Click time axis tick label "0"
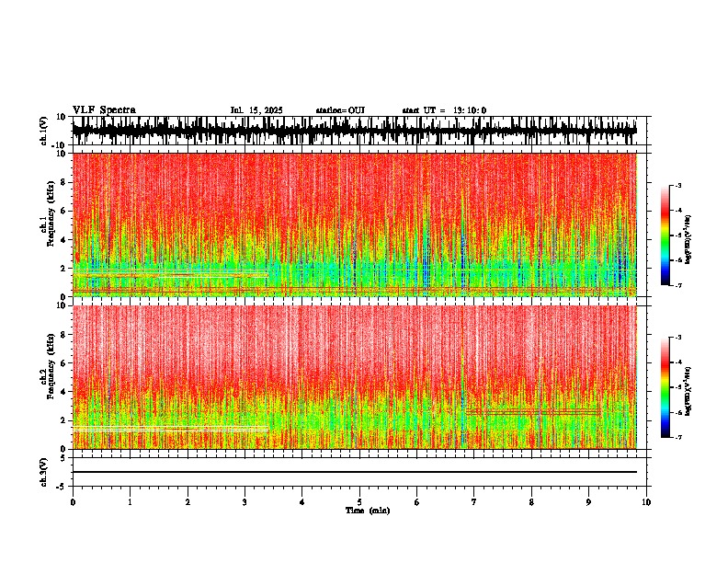Screen dimensions: 728x563 [x=73, y=502]
